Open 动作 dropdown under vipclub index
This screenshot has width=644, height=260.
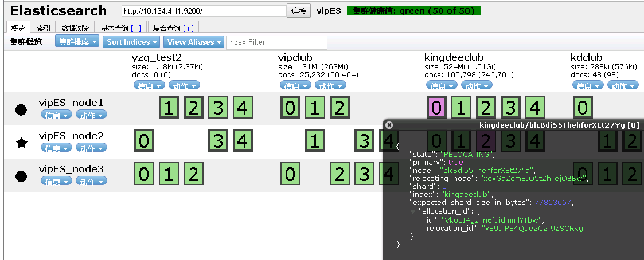331,85
